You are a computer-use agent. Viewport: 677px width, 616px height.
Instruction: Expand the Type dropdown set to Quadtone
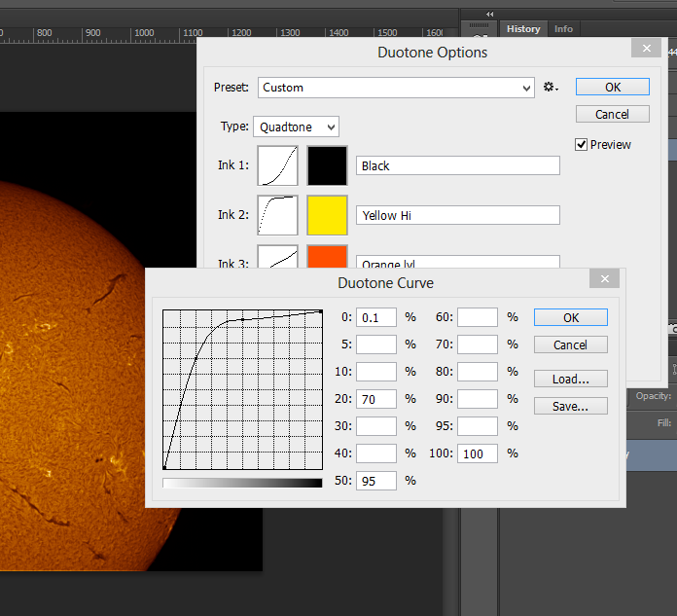pos(296,127)
